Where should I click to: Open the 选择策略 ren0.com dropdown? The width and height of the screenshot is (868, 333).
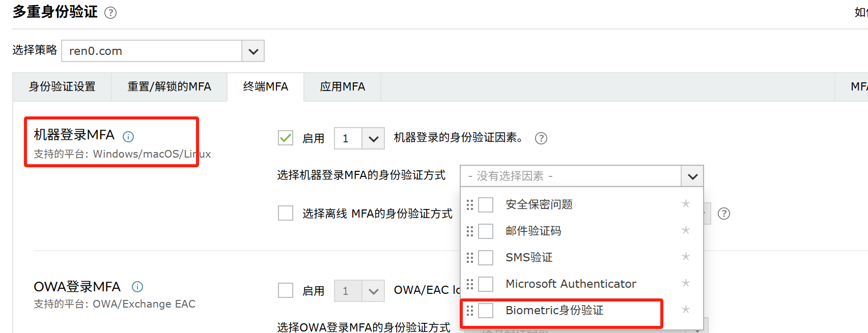[253, 51]
